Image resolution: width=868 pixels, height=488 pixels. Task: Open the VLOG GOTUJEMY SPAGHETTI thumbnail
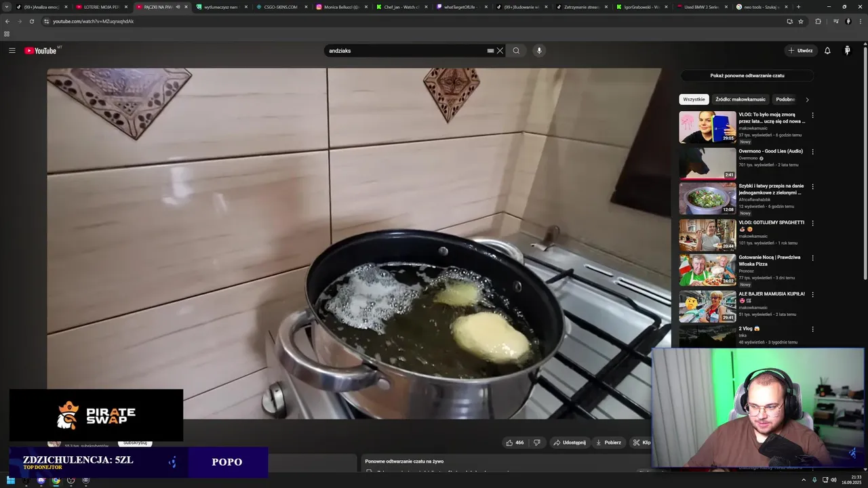point(707,235)
